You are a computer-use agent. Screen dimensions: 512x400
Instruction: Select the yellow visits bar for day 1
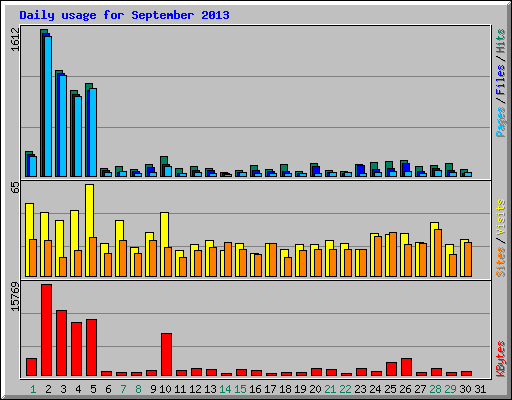[x=29, y=240]
